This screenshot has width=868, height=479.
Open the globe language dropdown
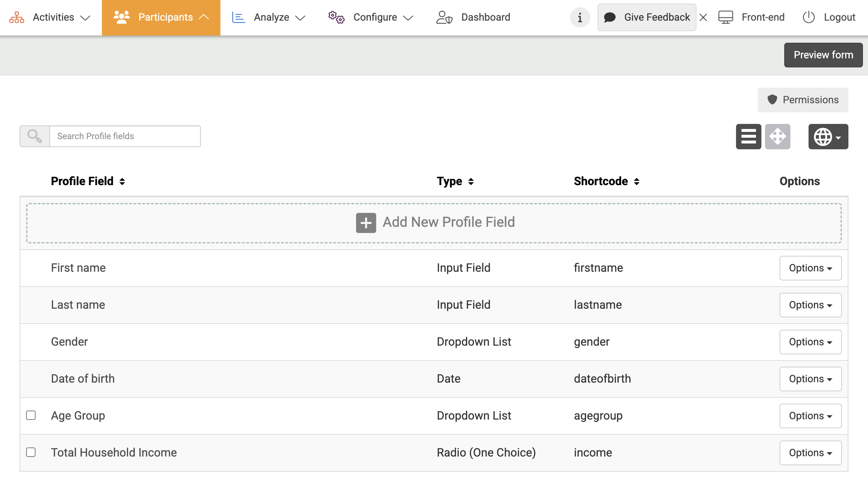(828, 137)
